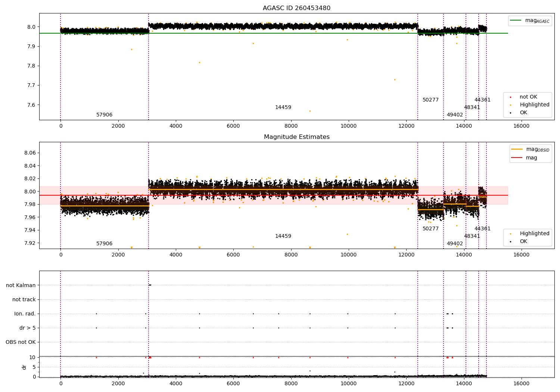Click obsid label 50277 in the Magnitude Estimates panel
Viewport: 560px width, 392px height.
(x=430, y=229)
